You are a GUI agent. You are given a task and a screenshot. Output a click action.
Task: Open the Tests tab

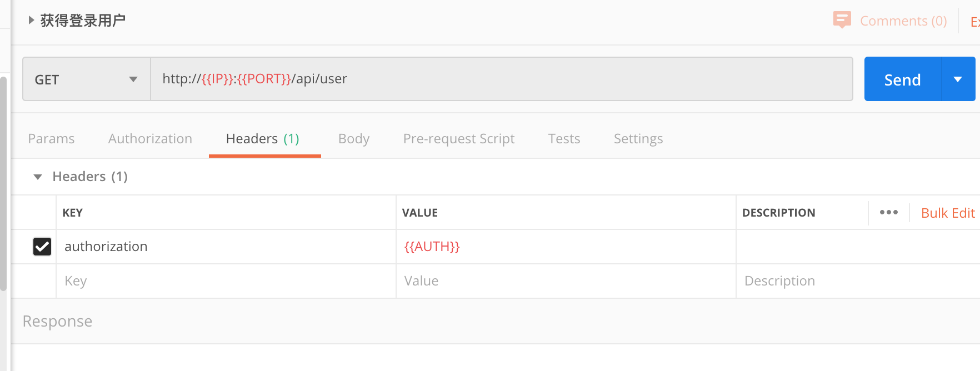pos(564,139)
